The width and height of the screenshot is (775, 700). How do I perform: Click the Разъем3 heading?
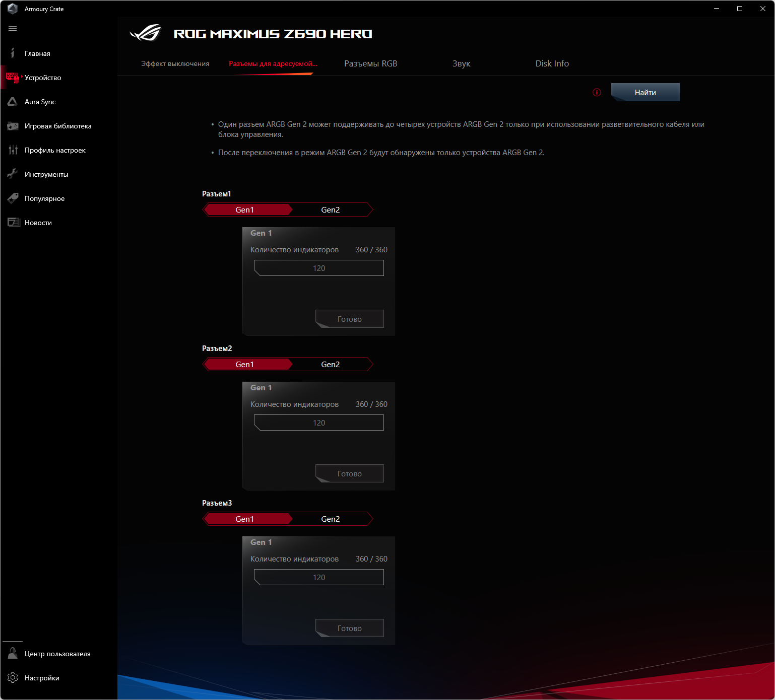click(217, 503)
